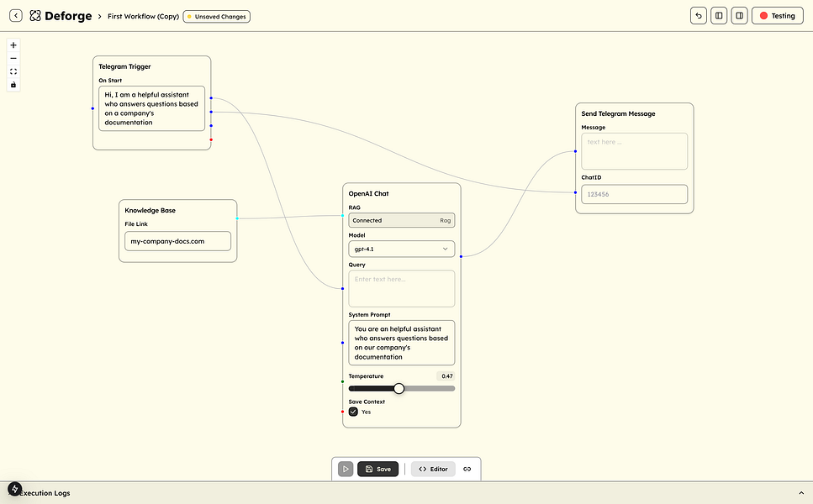Screen dimensions: 813x504
Task: Select the Send Telegram Message node title
Action: (x=618, y=113)
